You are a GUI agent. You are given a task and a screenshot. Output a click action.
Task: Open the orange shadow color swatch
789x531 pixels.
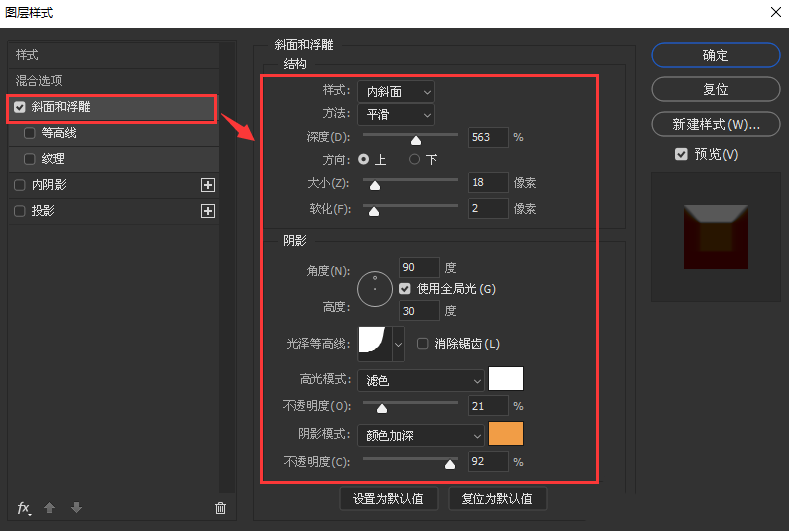click(506, 434)
